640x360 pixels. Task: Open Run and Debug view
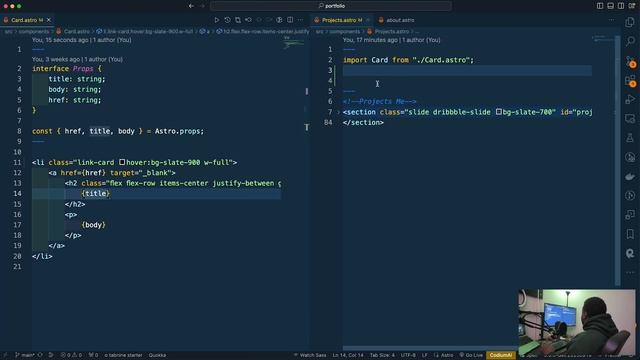pyautogui.click(x=630, y=100)
